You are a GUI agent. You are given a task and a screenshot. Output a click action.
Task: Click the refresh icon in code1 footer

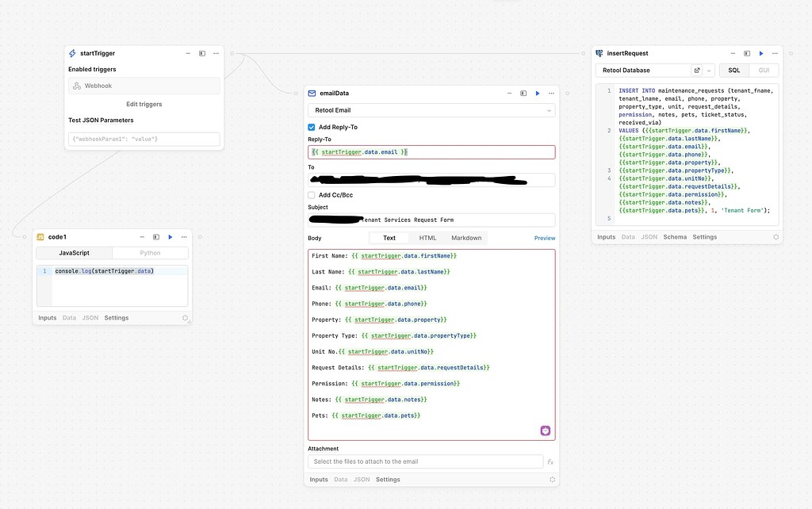[185, 317]
